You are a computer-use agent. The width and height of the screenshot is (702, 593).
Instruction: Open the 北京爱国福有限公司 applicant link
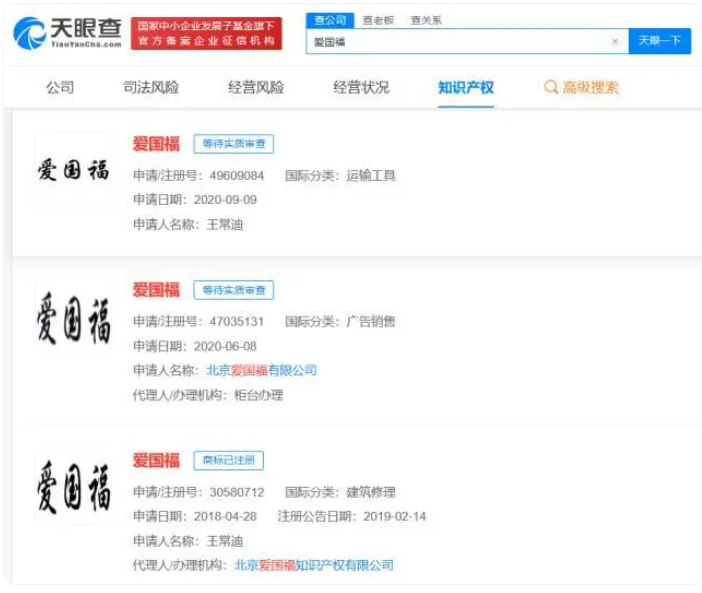click(x=261, y=370)
